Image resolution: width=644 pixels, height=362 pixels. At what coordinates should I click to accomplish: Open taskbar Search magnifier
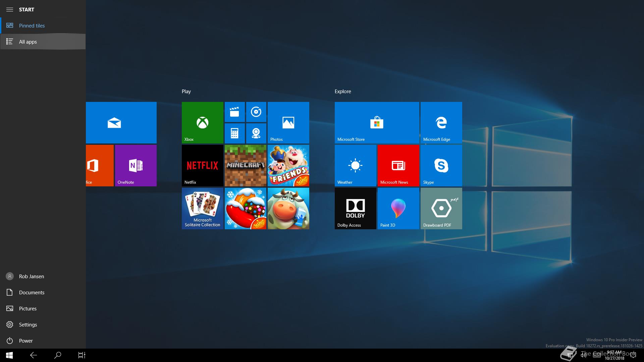58,355
